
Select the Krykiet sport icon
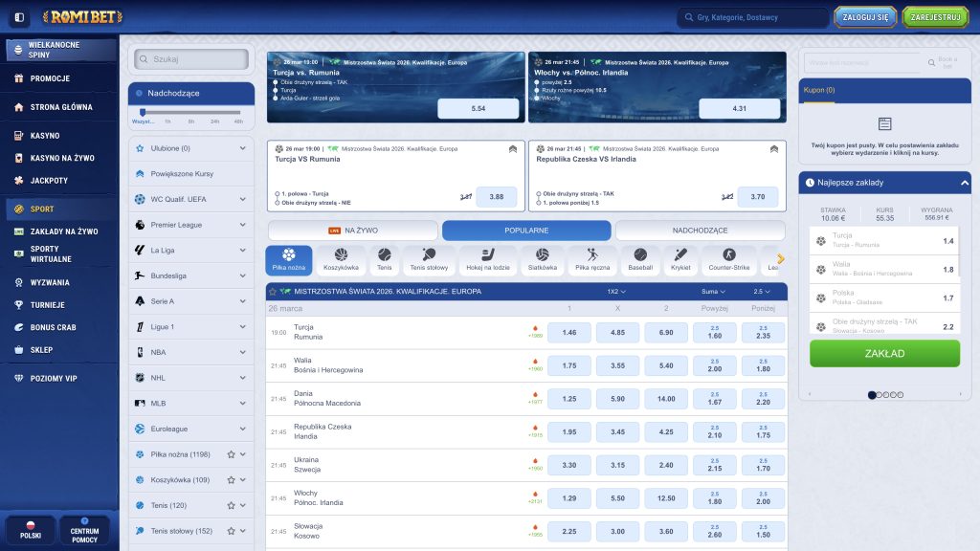[x=680, y=260]
